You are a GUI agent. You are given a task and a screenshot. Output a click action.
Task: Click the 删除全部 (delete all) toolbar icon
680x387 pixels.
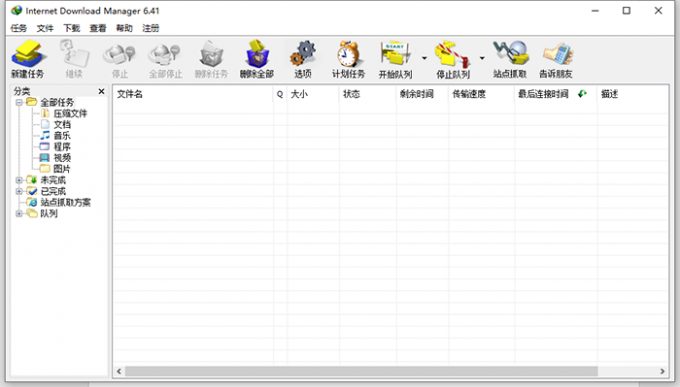(x=257, y=59)
